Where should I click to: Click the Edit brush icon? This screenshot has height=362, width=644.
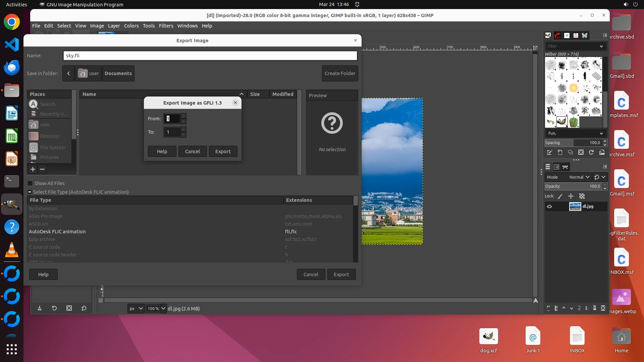(x=549, y=153)
